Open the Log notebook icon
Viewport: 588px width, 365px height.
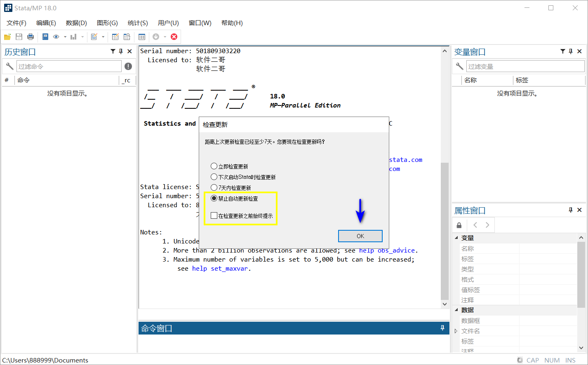coord(45,37)
